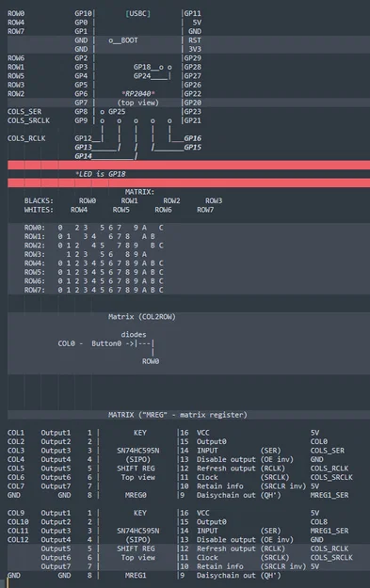Click the GP10 pin label
The width and height of the screenshot is (370, 588).
[83, 13]
